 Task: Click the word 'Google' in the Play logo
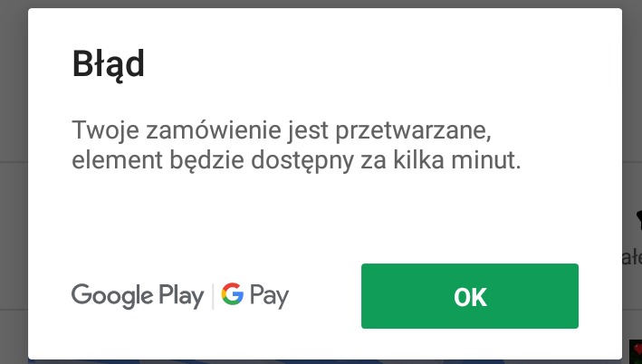click(112, 296)
